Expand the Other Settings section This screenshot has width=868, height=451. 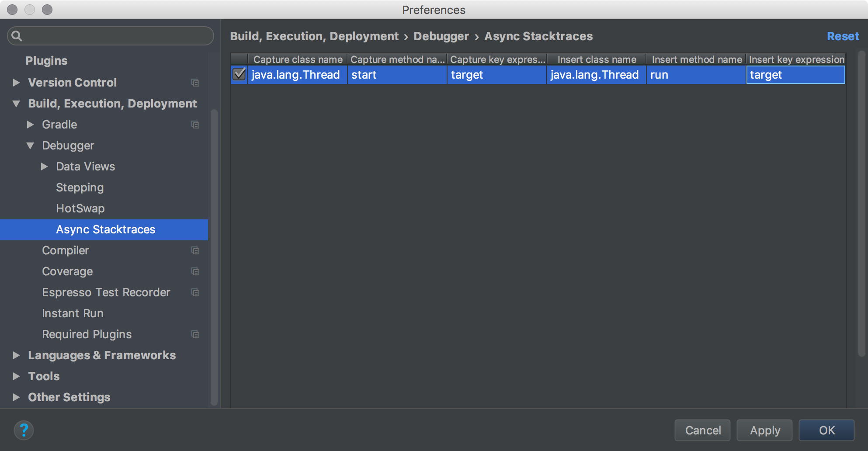(16, 397)
